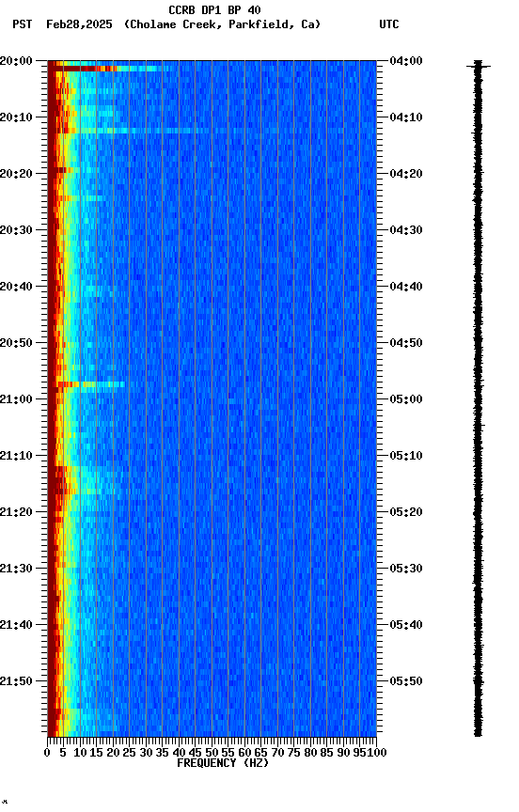Click the UTC time label "05:20"

[406, 513]
